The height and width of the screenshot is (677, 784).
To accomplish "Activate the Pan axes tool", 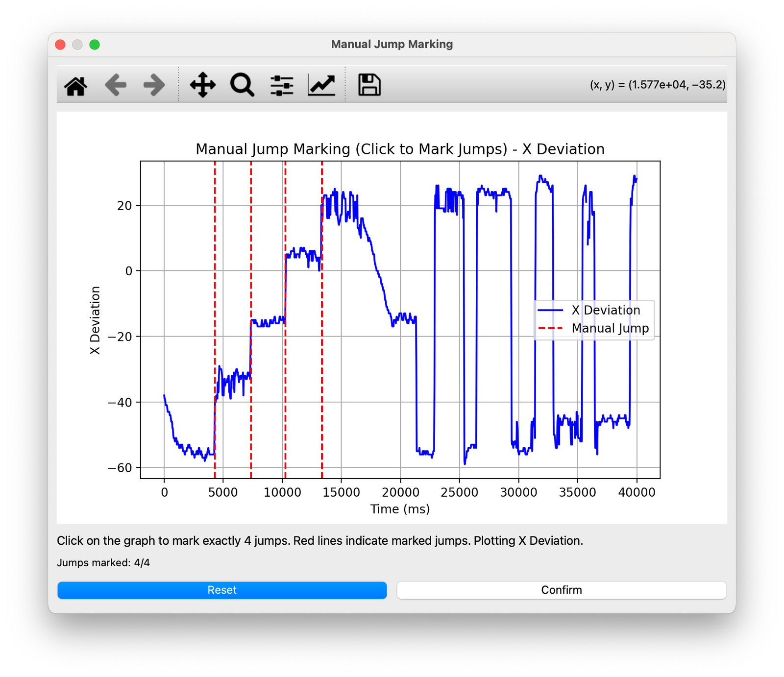I will (x=203, y=85).
